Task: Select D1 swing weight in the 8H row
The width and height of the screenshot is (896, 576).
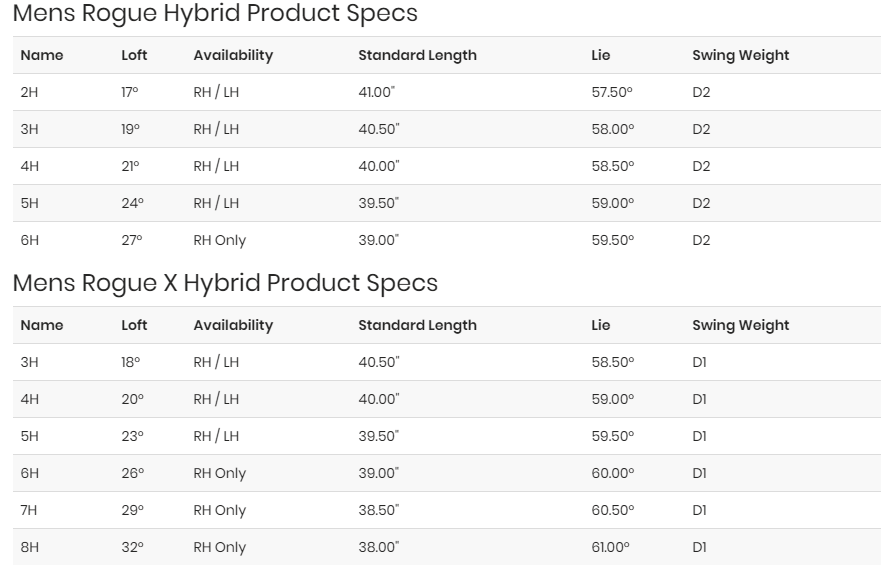Action: (699, 547)
